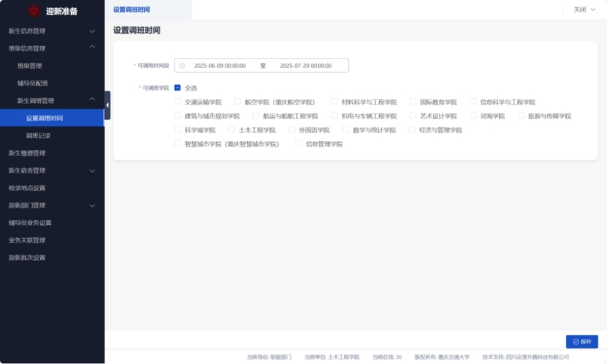Click the 保存 button

(x=582, y=341)
